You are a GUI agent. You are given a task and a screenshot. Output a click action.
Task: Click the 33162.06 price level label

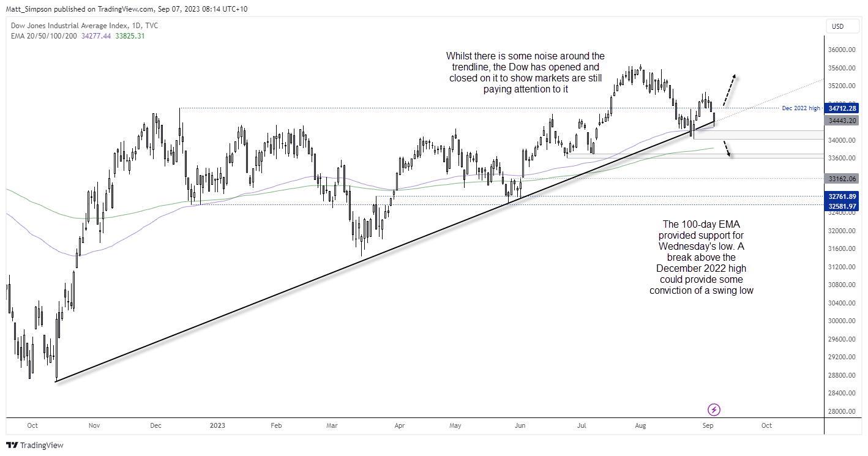point(842,178)
